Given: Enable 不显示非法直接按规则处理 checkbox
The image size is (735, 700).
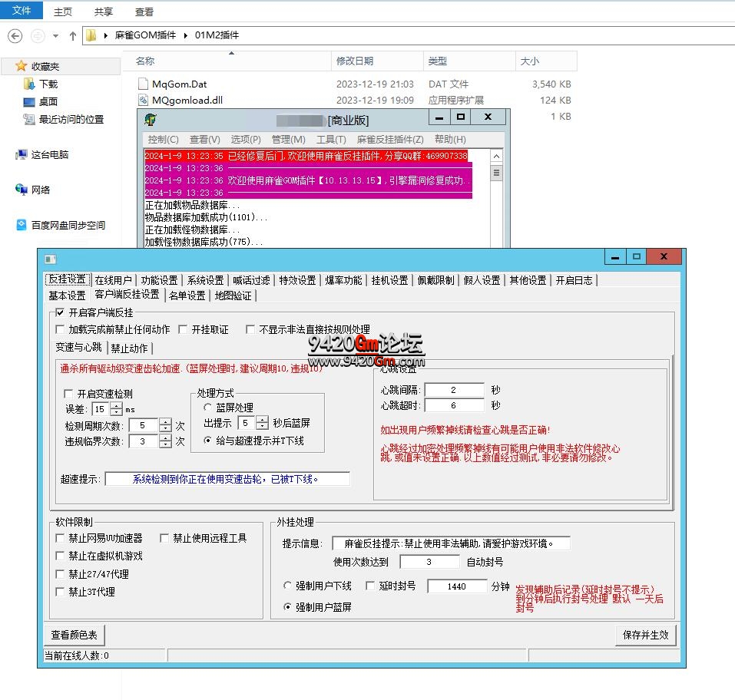Looking at the screenshot, I should 250,329.
